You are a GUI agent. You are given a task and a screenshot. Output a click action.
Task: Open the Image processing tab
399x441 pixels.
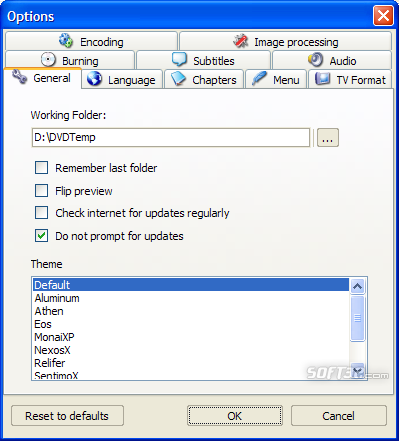285,41
